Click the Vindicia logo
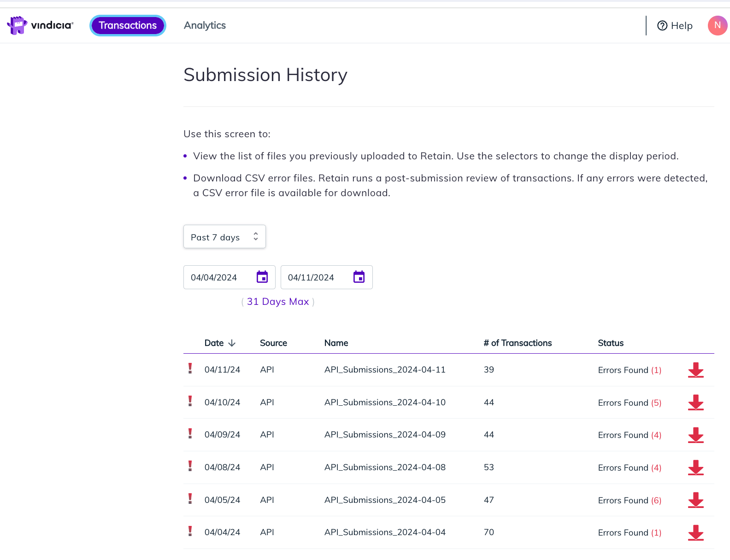The width and height of the screenshot is (730, 560). (40, 25)
